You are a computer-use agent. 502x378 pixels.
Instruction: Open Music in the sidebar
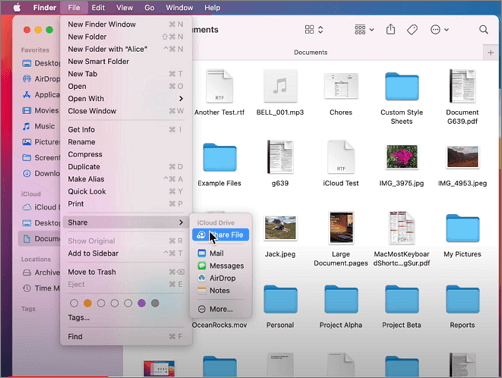(38, 126)
